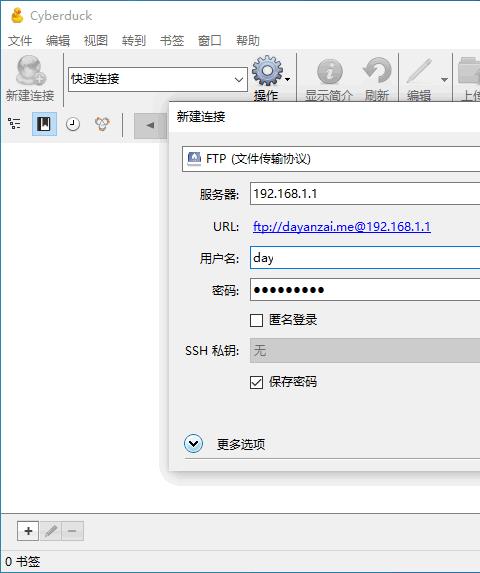Open the 视图 menu
The height and width of the screenshot is (573, 480).
[96, 41]
